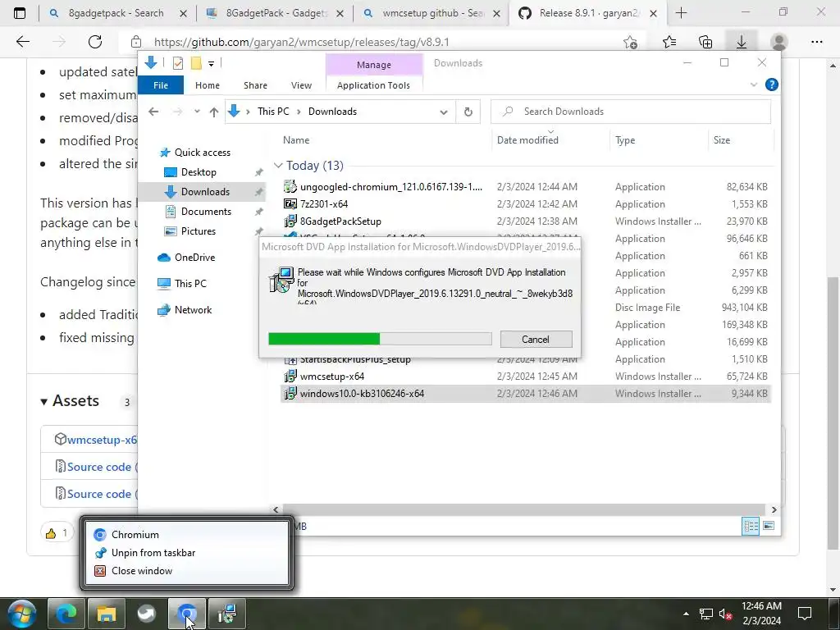Select Network in the navigation pane
Viewport: 840px width, 630px height.
pyautogui.click(x=193, y=310)
